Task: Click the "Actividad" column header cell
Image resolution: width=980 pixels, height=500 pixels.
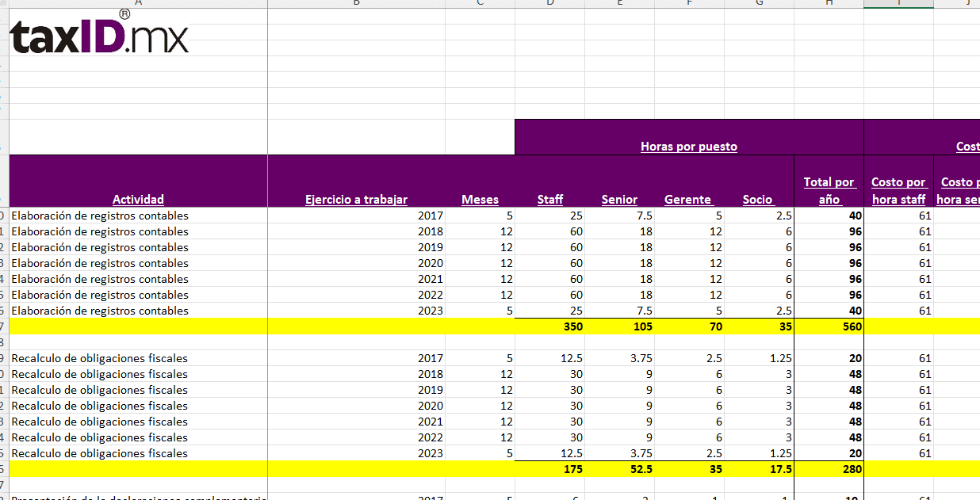Action: [138, 199]
